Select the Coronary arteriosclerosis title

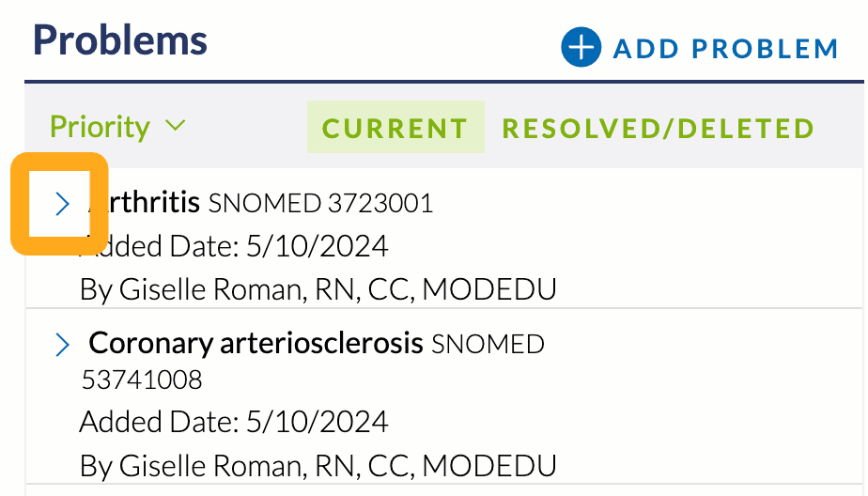click(256, 343)
